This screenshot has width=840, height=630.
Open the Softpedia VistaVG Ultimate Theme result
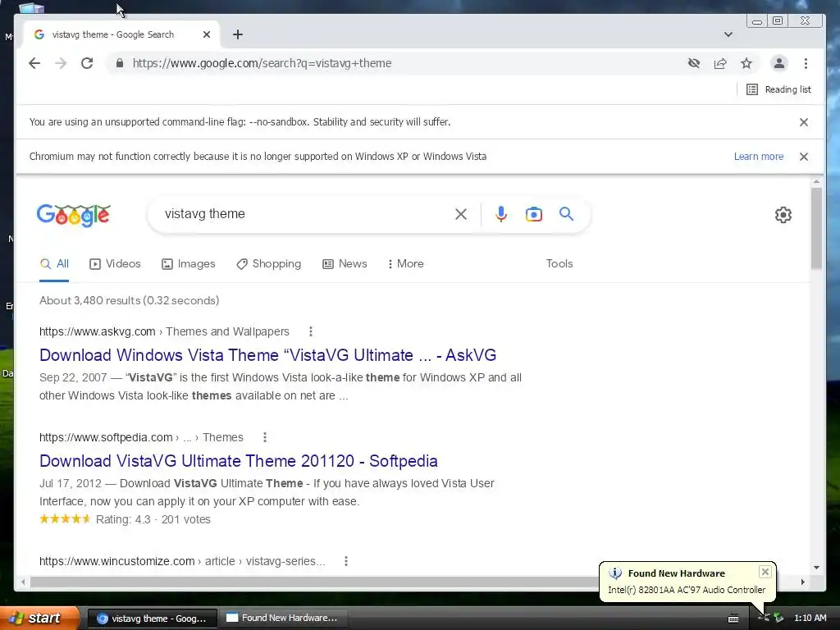pos(239,461)
